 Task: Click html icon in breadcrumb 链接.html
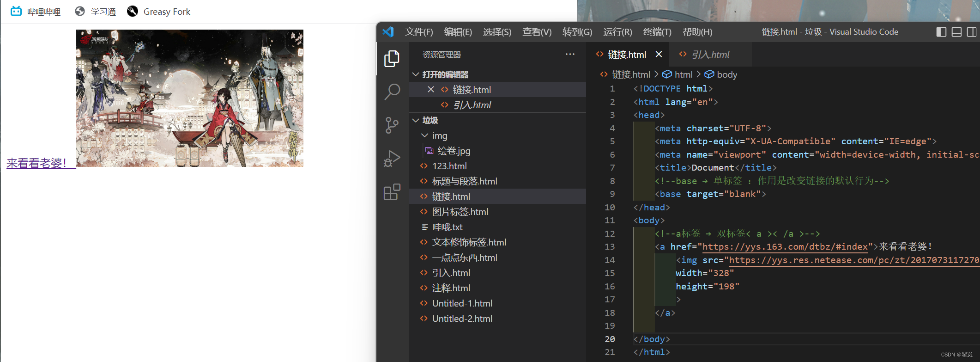(x=604, y=74)
